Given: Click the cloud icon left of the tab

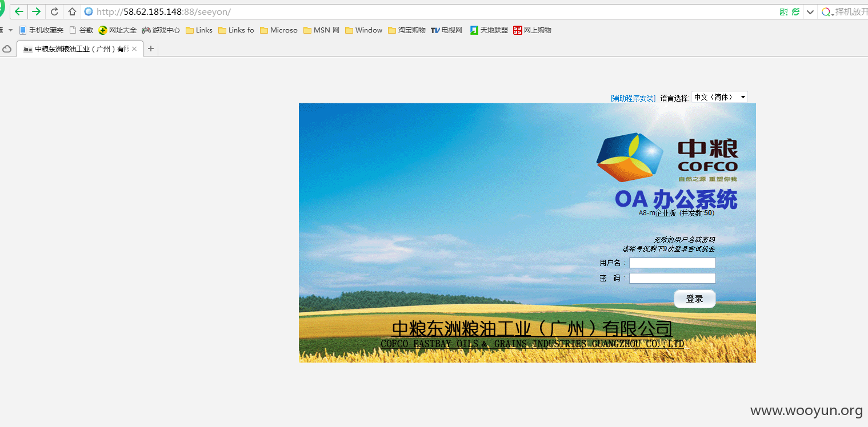Looking at the screenshot, I should (x=7, y=49).
